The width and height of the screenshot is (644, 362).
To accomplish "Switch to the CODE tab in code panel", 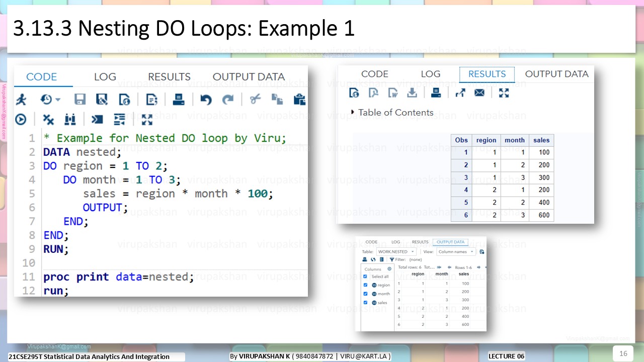I will click(x=42, y=77).
